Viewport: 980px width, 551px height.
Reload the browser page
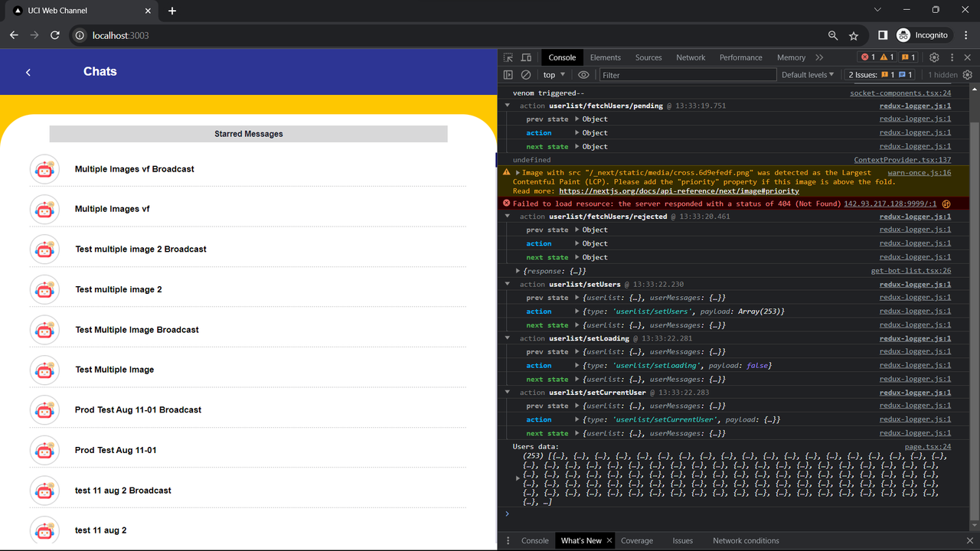(x=55, y=35)
